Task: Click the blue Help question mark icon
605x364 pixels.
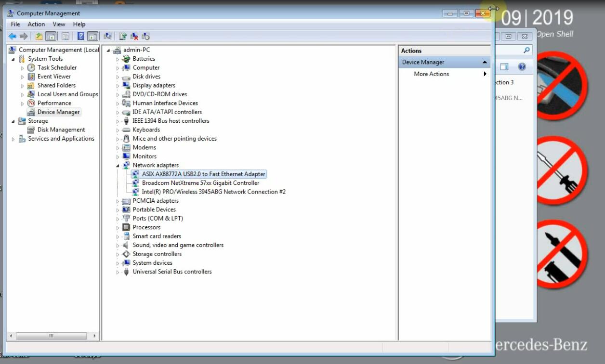Action: [80, 36]
